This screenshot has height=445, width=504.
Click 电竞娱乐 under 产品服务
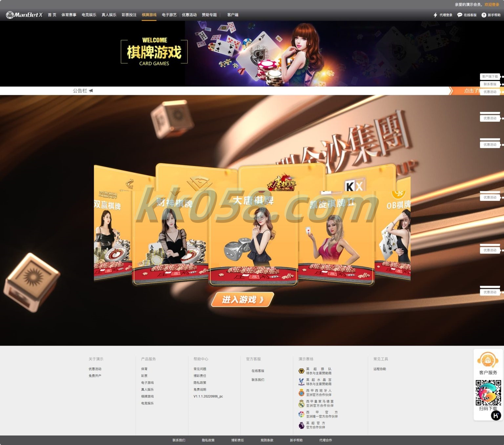click(x=147, y=404)
